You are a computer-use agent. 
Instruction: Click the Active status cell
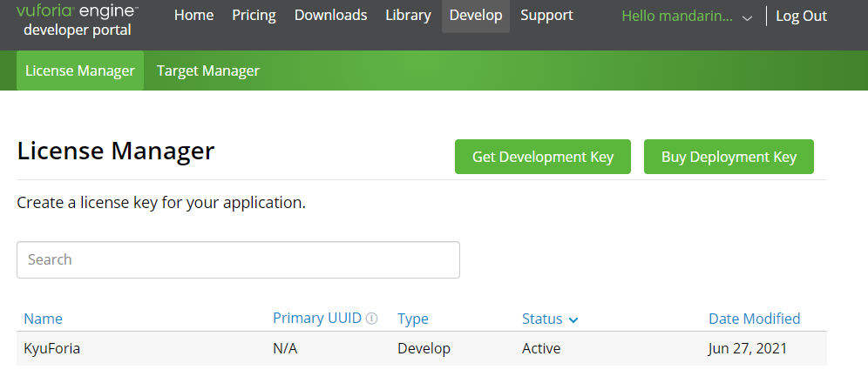click(x=541, y=349)
